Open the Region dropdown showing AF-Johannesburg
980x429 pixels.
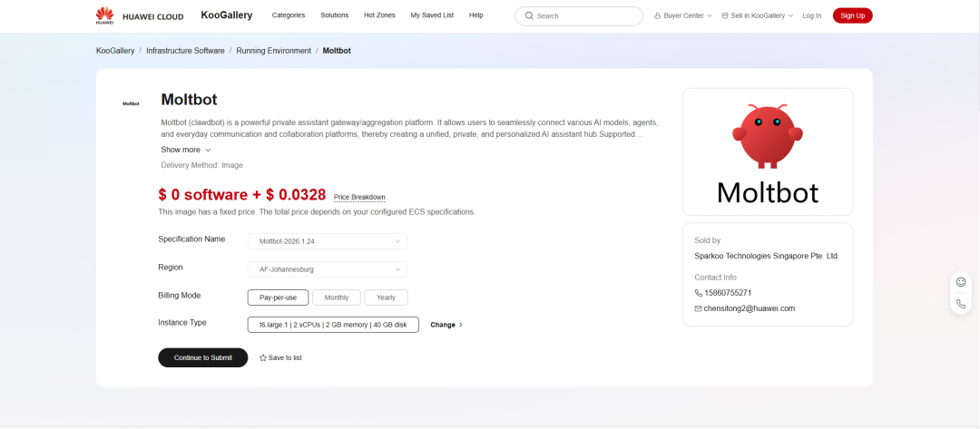click(328, 269)
